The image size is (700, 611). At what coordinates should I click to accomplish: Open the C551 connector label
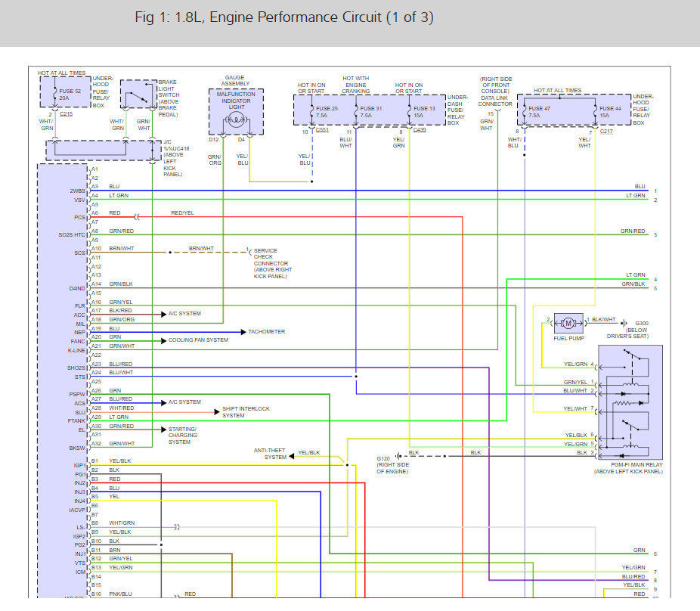click(x=323, y=130)
